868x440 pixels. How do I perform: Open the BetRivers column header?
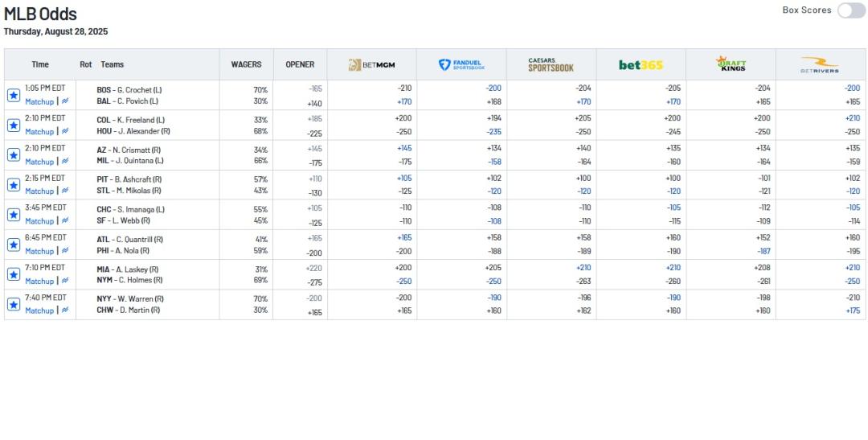[820, 64]
